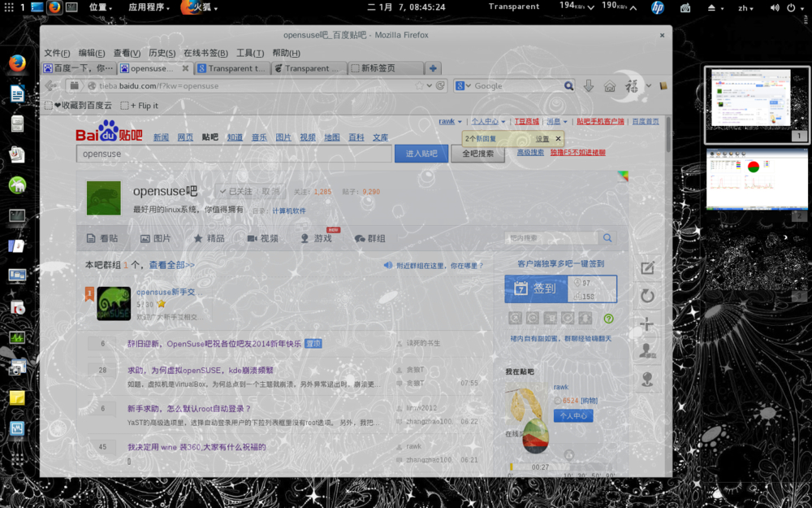Viewport: 812px width, 508px height.
Task: Open the 高级搜索 link
Action: pyautogui.click(x=530, y=153)
